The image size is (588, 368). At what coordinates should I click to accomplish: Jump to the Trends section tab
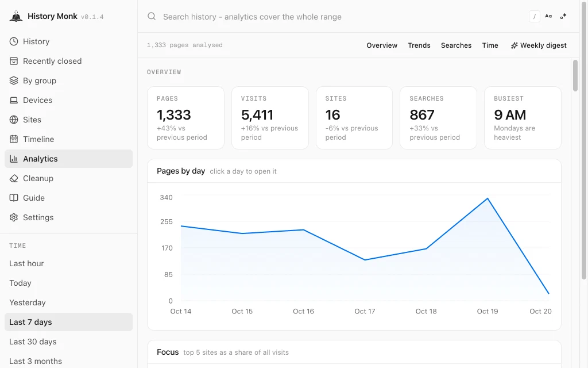[x=419, y=45]
